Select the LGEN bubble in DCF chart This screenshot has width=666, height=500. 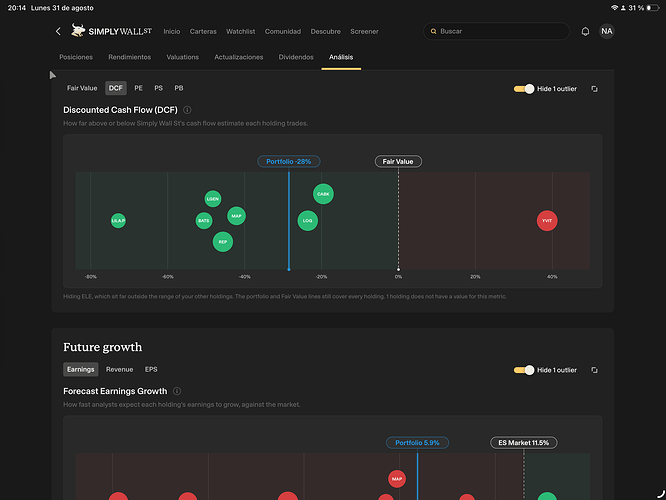(213, 199)
